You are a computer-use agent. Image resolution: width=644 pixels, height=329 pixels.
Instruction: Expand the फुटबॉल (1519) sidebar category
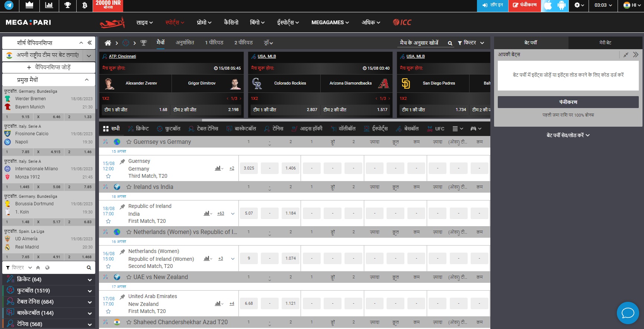[49, 291]
